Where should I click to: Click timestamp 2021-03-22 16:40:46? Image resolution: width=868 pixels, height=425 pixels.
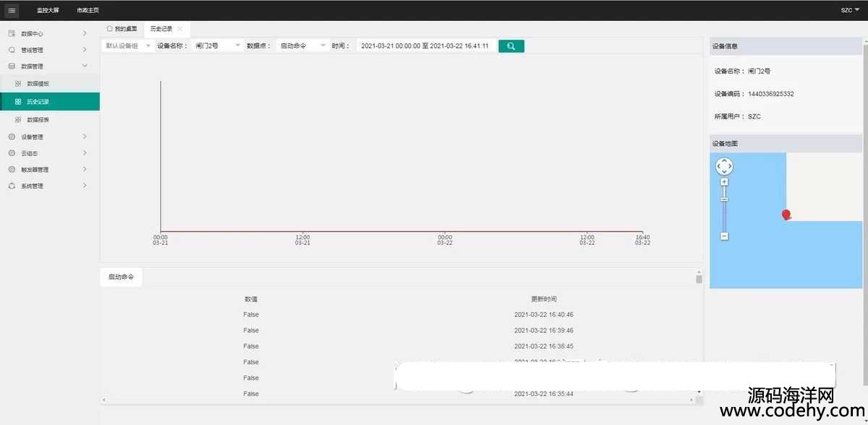tap(544, 314)
